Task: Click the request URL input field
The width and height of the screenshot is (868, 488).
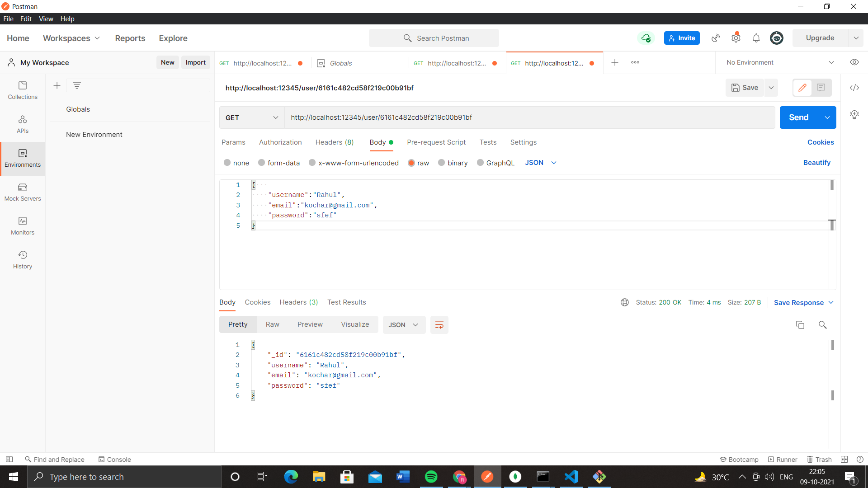Action: coord(529,117)
